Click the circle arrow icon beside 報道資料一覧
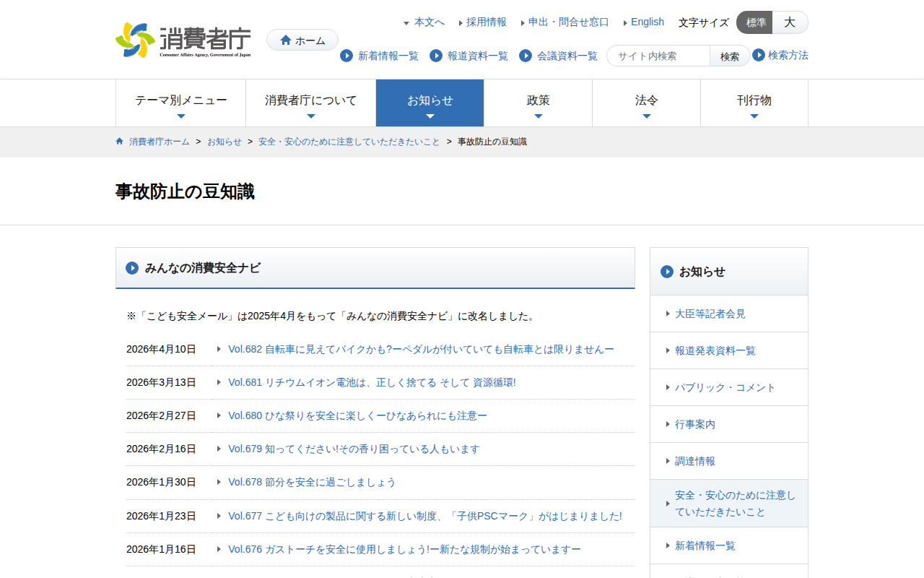 436,56
